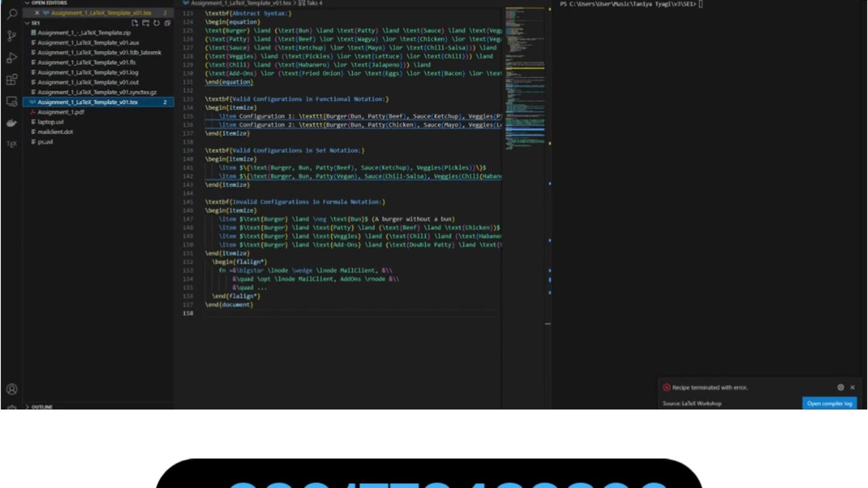Click in the terminal prompt line
868x488 pixels.
631,4
